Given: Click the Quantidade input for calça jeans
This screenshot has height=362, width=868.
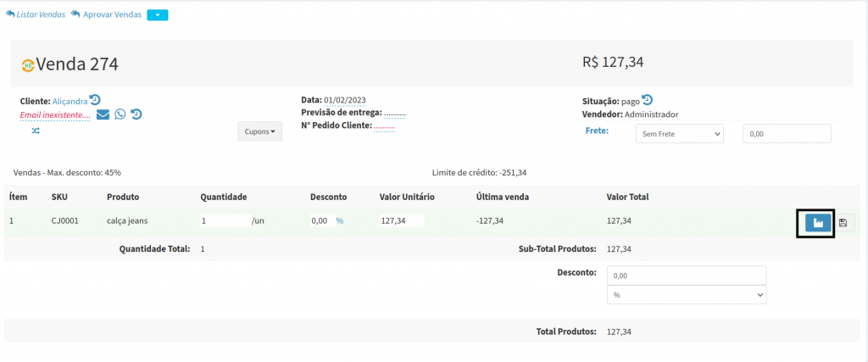Looking at the screenshot, I should 225,220.
